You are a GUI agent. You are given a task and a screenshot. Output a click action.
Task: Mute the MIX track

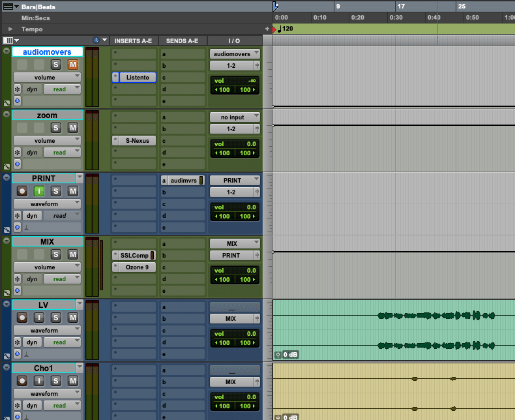tap(72, 254)
